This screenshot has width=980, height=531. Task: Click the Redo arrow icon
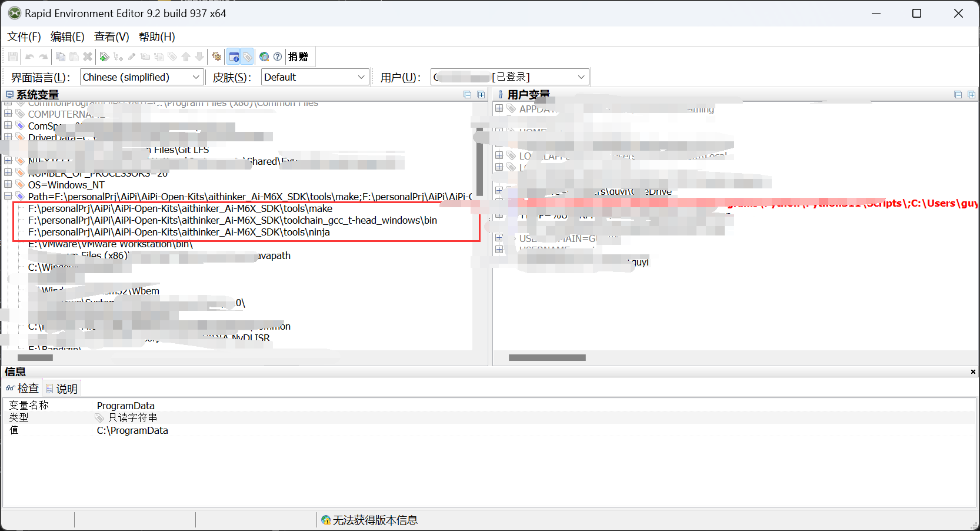pos(44,57)
